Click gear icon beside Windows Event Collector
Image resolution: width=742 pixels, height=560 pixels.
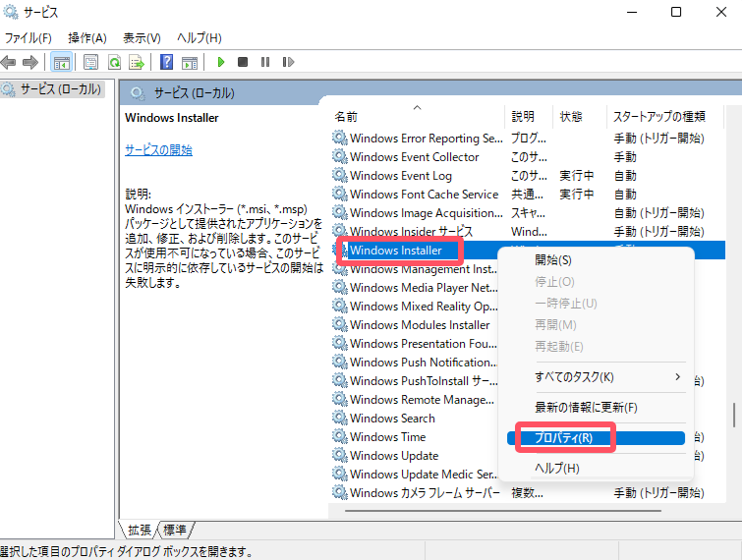(340, 156)
